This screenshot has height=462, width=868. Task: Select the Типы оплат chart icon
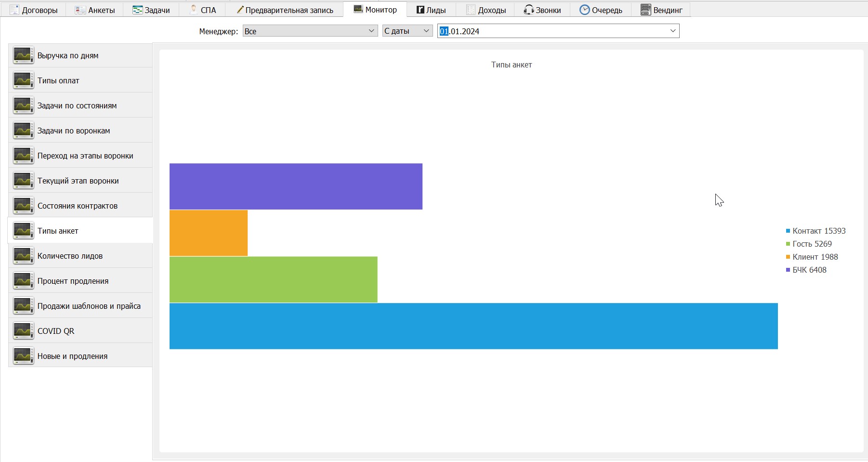click(x=23, y=80)
